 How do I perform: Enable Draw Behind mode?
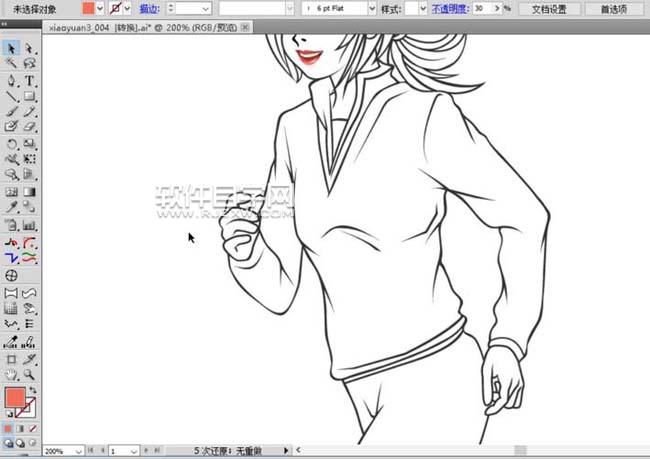[20, 443]
